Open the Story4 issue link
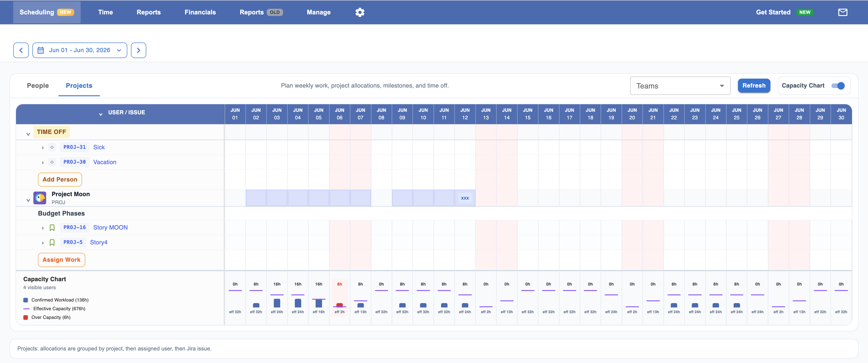This screenshot has height=363, width=868. (99, 242)
